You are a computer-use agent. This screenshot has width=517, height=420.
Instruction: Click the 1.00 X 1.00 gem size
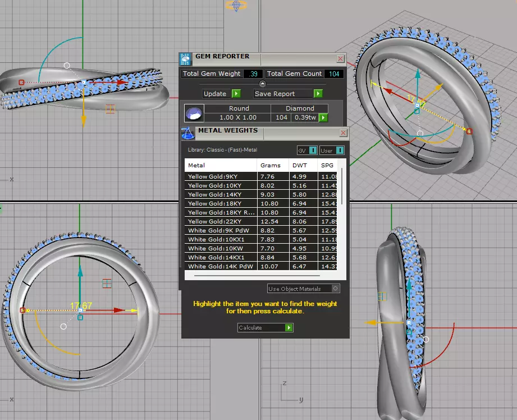click(x=237, y=117)
